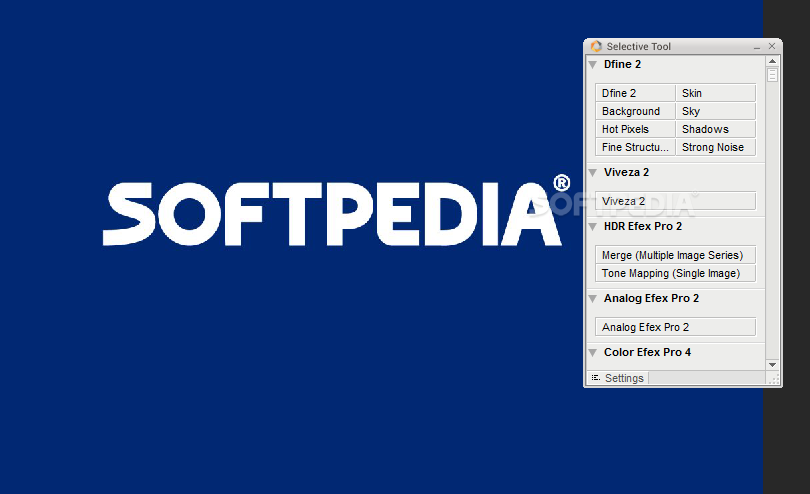Apply the Shadows preset button
The width and height of the screenshot is (810, 494).
tap(716, 129)
